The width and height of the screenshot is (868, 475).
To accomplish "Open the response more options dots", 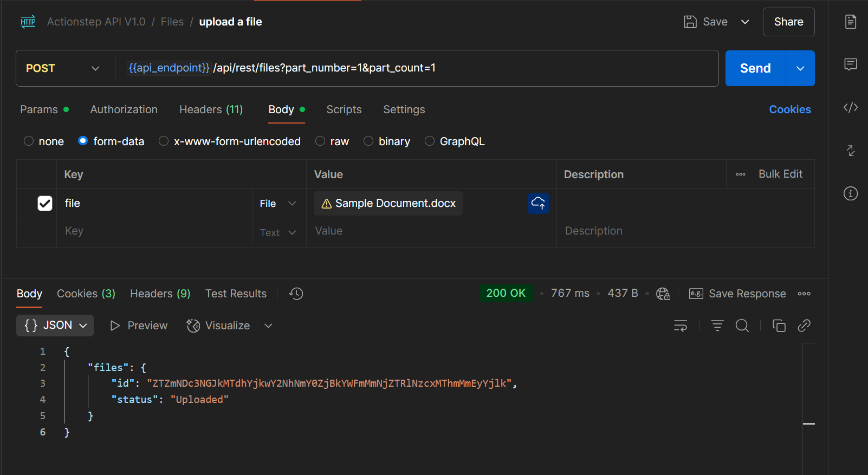I will click(804, 294).
